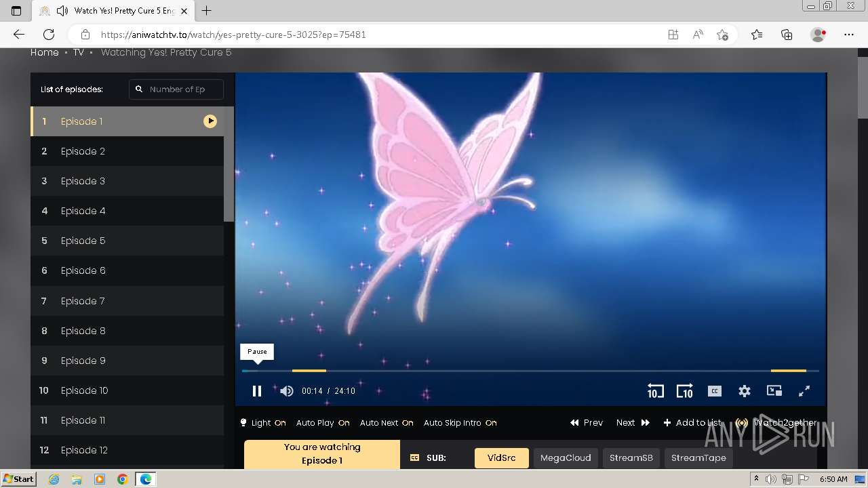Image resolution: width=868 pixels, height=488 pixels.
Task: Select StreamSB streaming server
Action: pos(631,458)
